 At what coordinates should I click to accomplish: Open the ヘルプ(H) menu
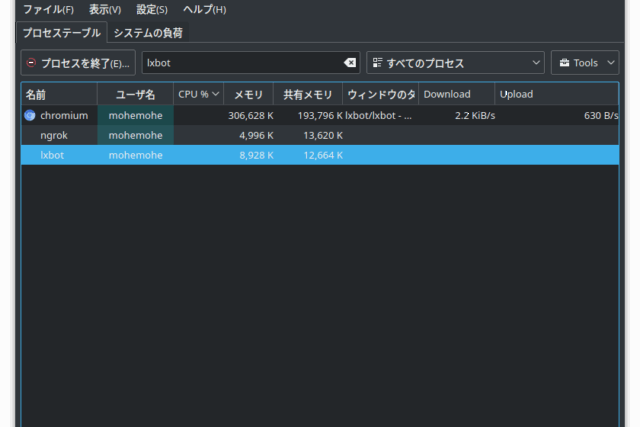204,9
